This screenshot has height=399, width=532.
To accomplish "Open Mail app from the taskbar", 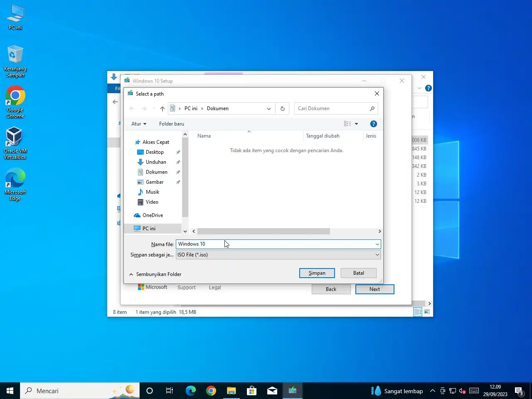I will (272, 391).
